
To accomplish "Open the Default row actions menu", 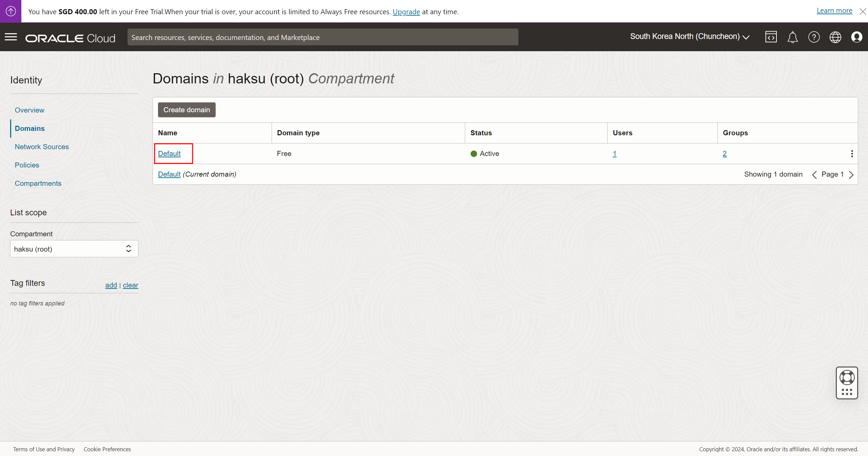I will 852,154.
